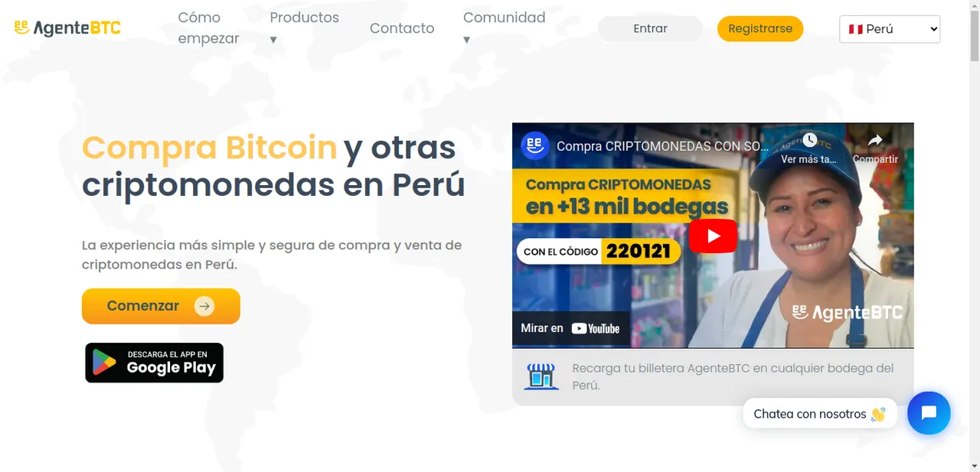Click the Registrarse button
The image size is (980, 472).
pyautogui.click(x=760, y=28)
